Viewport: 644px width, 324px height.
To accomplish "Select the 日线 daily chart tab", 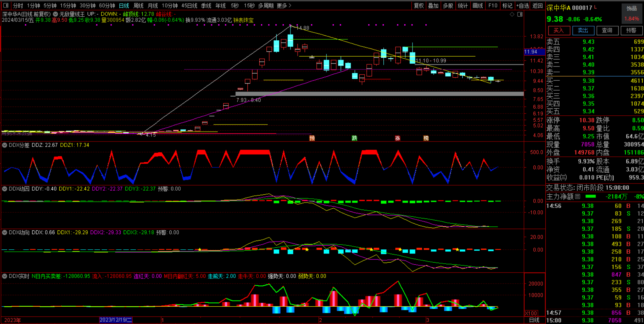I will point(124,5).
